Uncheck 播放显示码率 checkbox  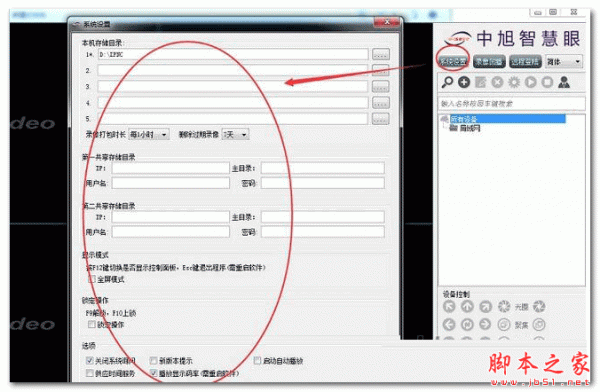pyautogui.click(x=153, y=373)
